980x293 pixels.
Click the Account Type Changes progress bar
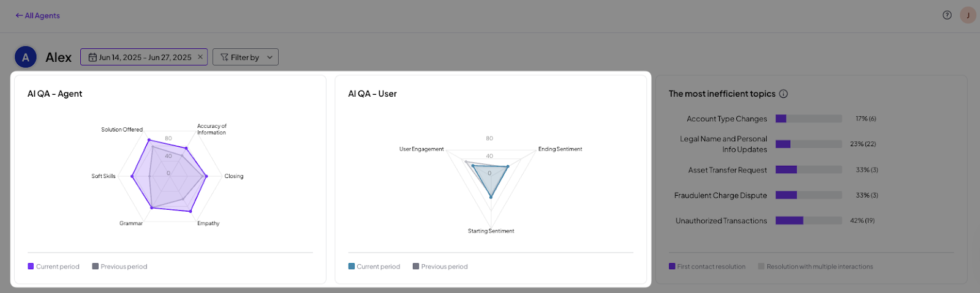(x=809, y=119)
